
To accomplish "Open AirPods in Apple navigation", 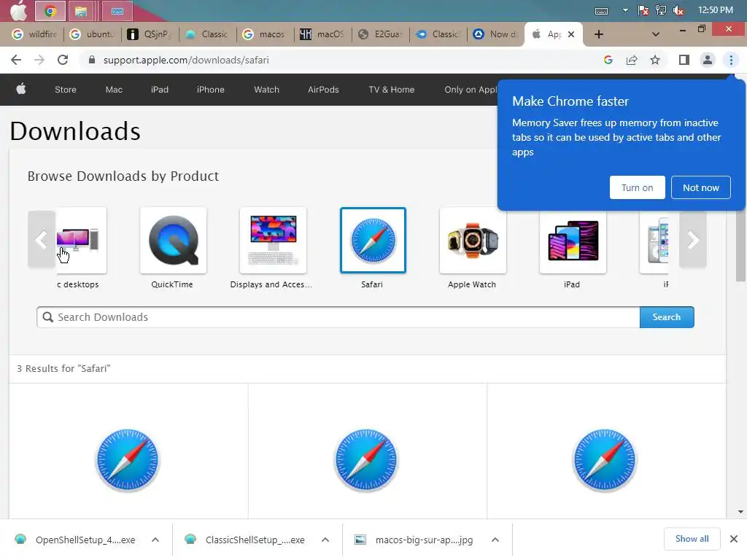I will click(323, 90).
